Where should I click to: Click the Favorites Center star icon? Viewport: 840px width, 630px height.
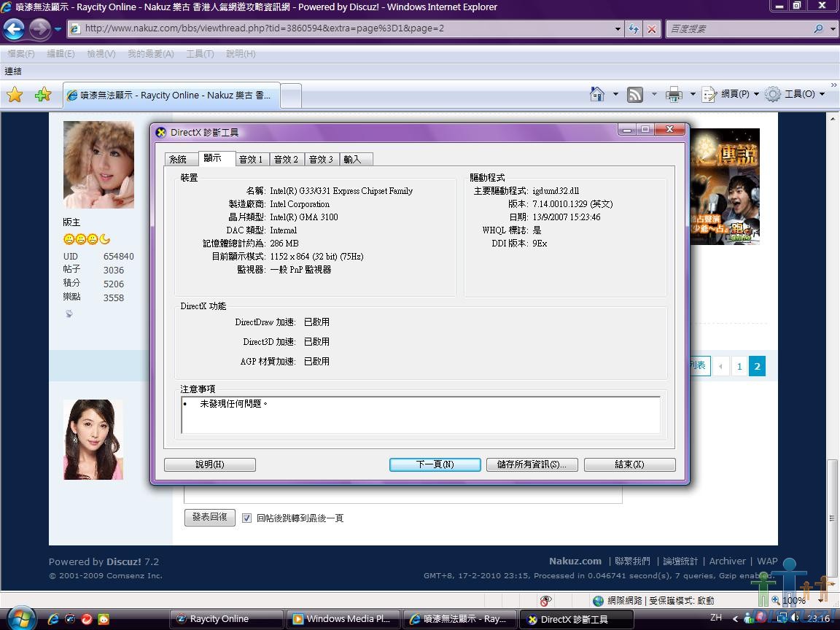(x=15, y=95)
